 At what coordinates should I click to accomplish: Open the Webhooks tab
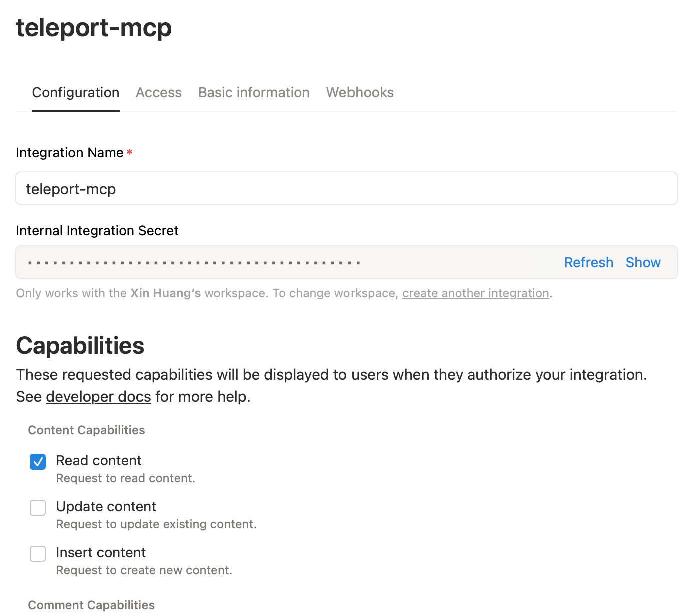pos(360,92)
